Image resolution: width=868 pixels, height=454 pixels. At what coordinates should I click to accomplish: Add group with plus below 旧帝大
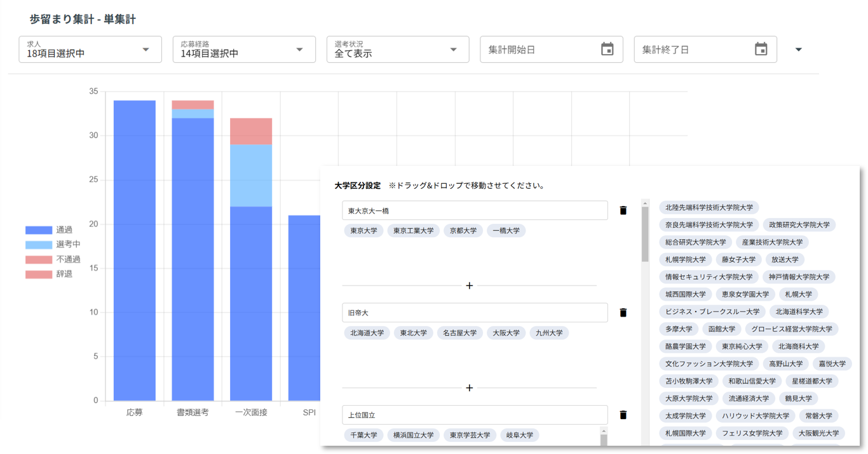coord(470,388)
